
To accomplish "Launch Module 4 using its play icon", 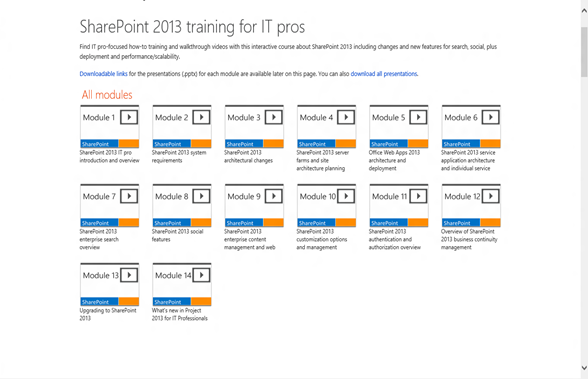I will (346, 117).
